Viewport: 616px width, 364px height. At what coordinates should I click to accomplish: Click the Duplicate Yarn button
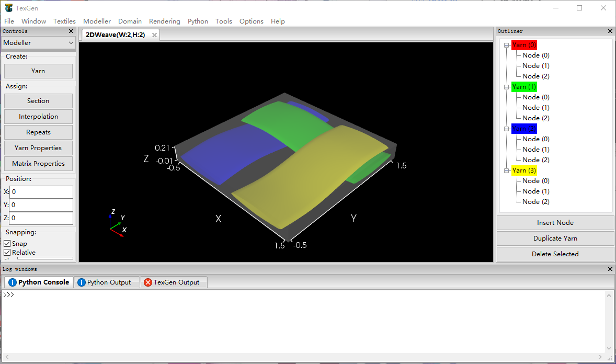[x=555, y=238]
